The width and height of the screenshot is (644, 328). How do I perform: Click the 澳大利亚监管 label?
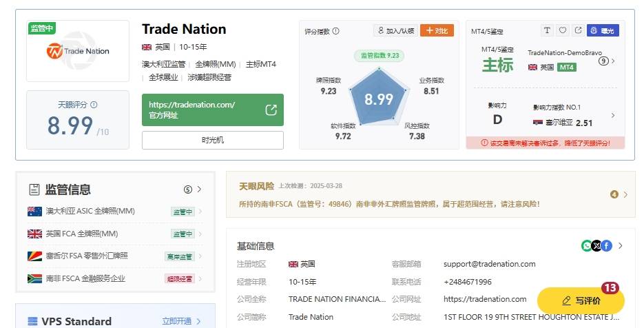pyautogui.click(x=163, y=64)
